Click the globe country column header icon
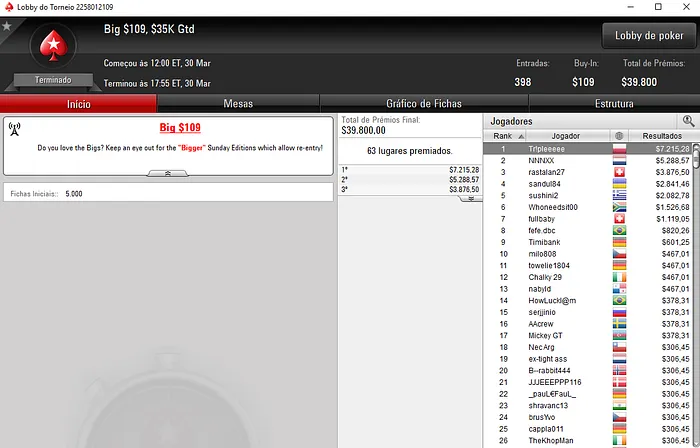The width and height of the screenshot is (700, 448). coord(619,136)
